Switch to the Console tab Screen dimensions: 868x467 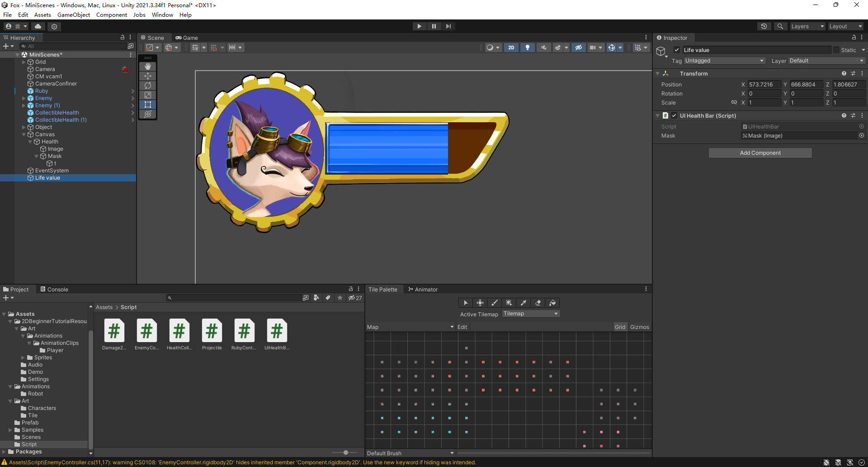[x=54, y=289]
